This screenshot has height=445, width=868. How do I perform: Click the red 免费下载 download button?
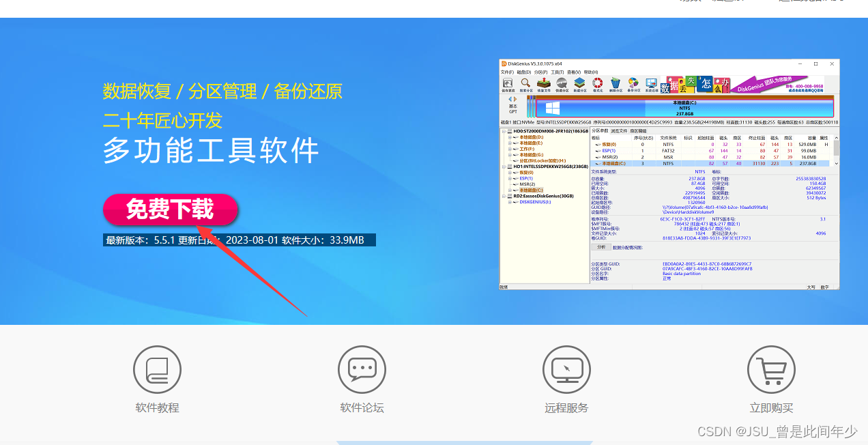point(170,210)
